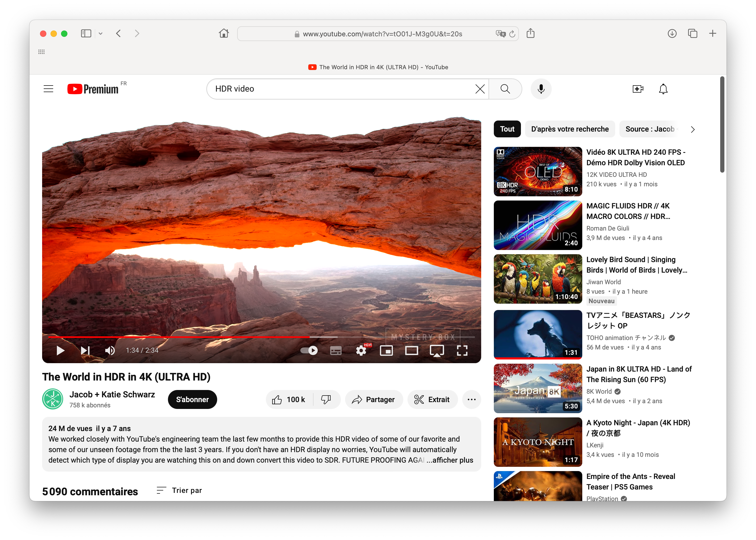The height and width of the screenshot is (540, 756).
Task: Open Empire of the Ants teaser title
Action: click(x=631, y=482)
